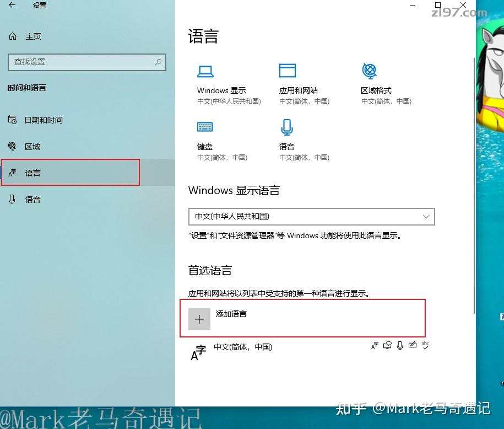Click the 键盘 keyboard icon
The height and width of the screenshot is (429, 504).
point(205,127)
